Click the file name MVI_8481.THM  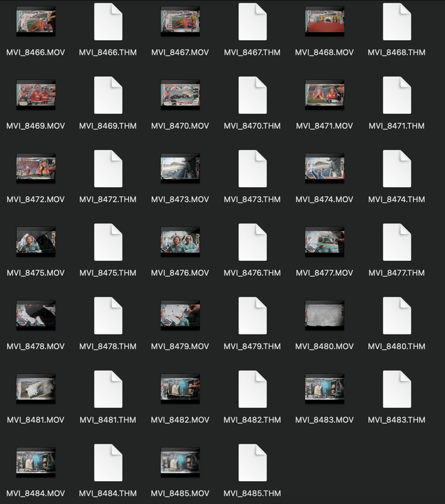pyautogui.click(x=108, y=420)
